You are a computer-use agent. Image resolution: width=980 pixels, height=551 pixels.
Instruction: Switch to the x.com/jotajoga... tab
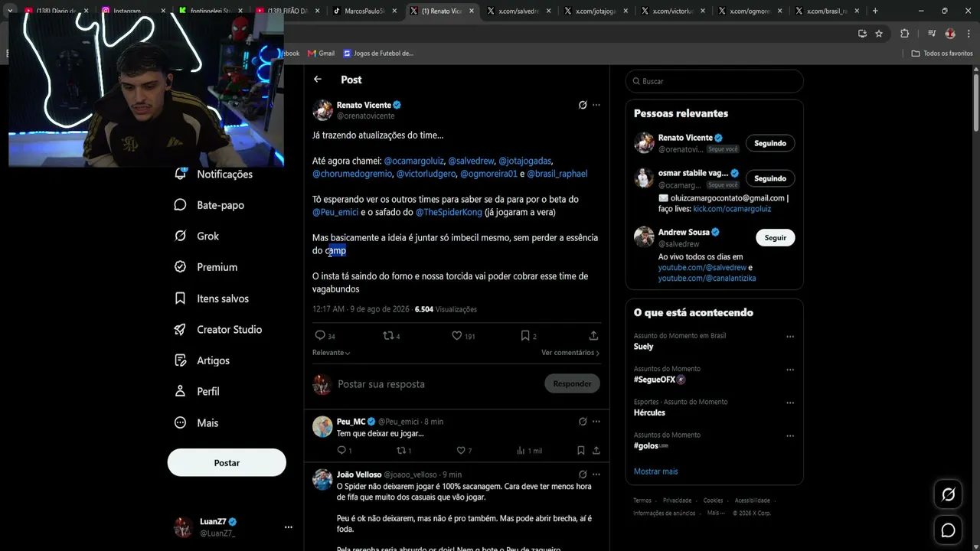tap(594, 11)
